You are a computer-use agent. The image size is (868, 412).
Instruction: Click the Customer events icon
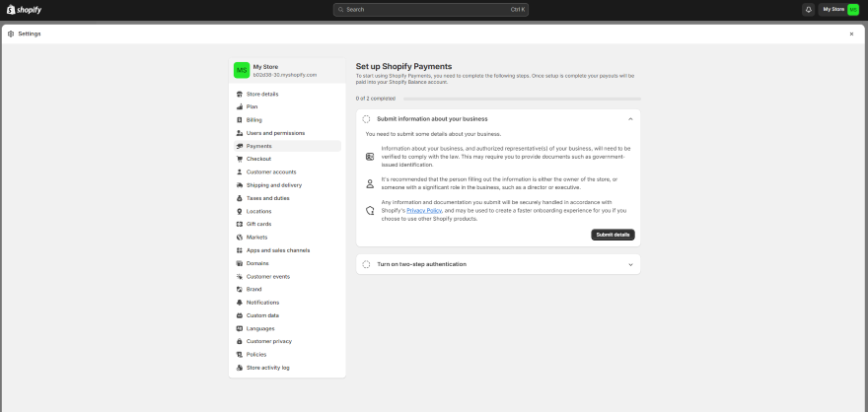239,277
